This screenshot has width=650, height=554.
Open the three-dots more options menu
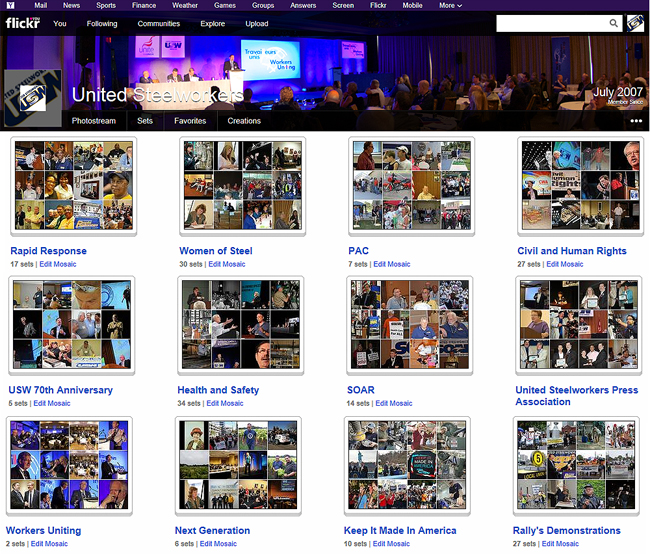coord(636,121)
